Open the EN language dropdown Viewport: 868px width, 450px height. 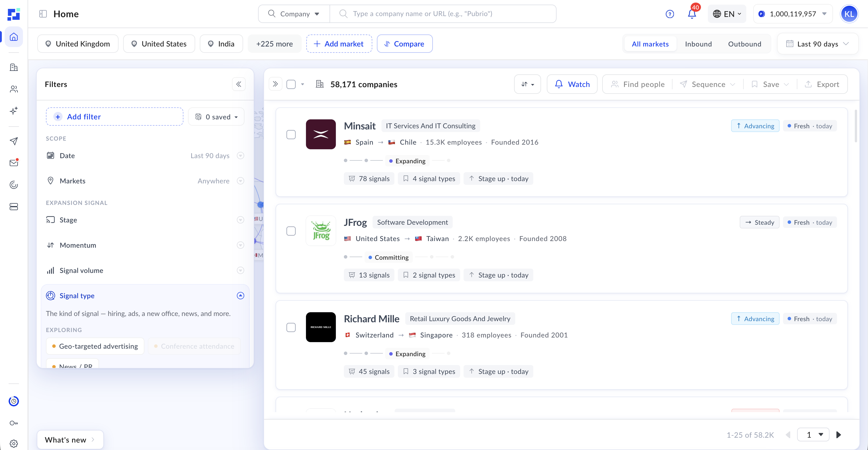(x=727, y=14)
